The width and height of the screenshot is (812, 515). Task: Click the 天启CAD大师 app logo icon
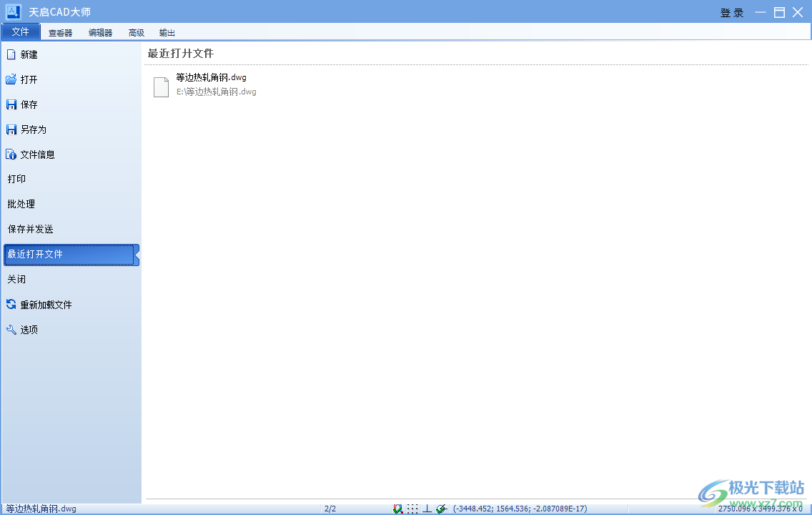point(13,12)
